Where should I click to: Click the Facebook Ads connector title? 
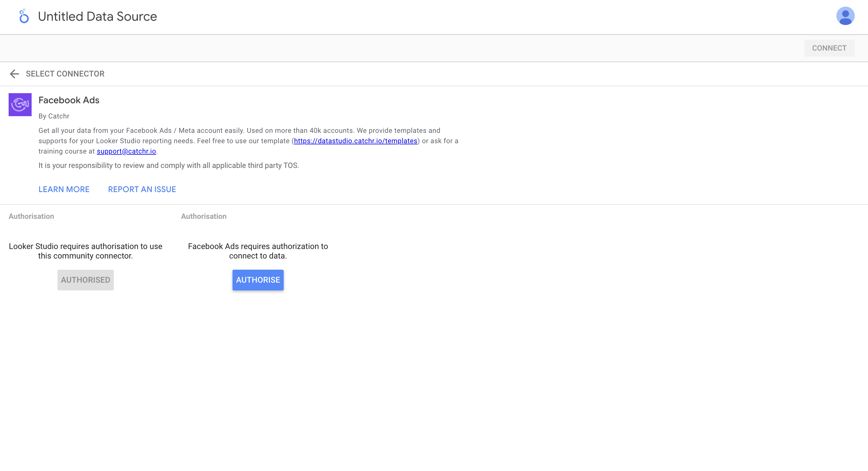(x=69, y=100)
